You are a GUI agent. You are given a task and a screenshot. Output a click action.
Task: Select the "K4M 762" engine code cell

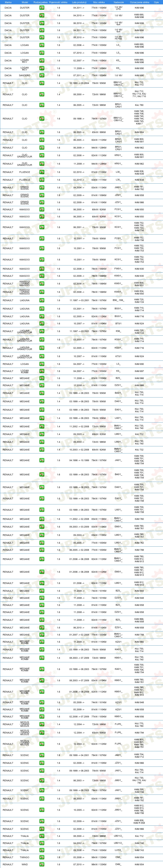point(139,543)
